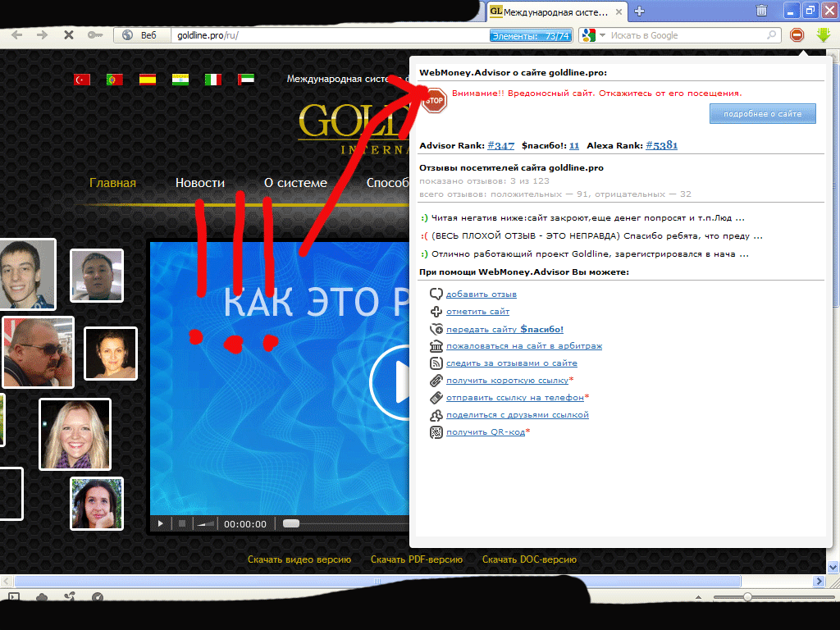Click the Элементы: 73/74 loading indicator

point(531,36)
